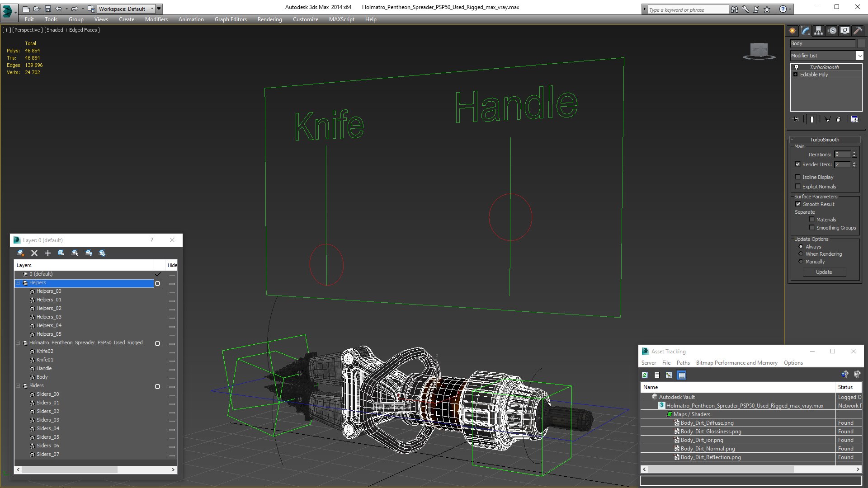The image size is (868, 488).
Task: Open the MAXScript menu
Action: point(341,19)
